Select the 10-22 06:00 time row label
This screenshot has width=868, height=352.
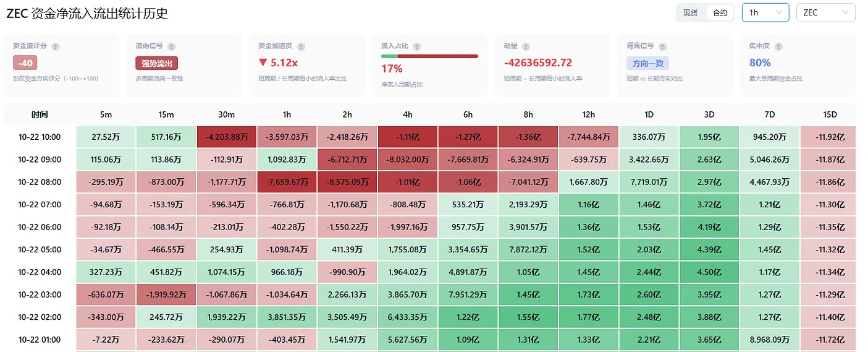coord(40,227)
